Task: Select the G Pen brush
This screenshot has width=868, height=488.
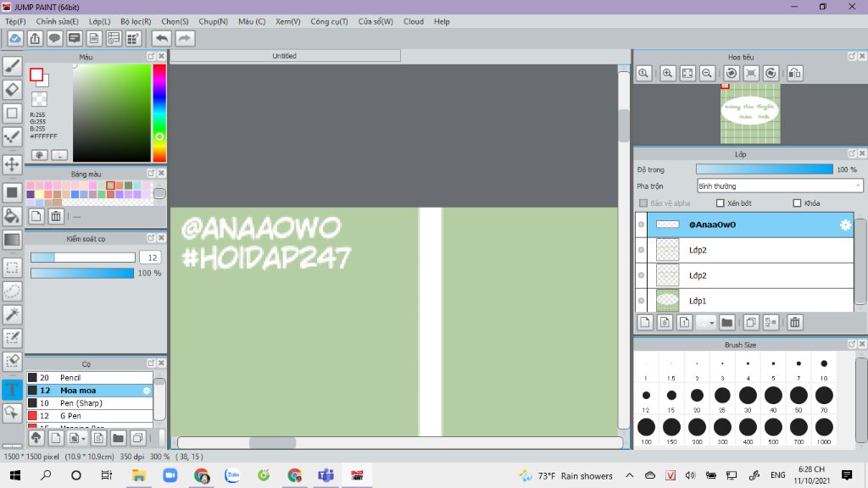Action: click(90, 416)
